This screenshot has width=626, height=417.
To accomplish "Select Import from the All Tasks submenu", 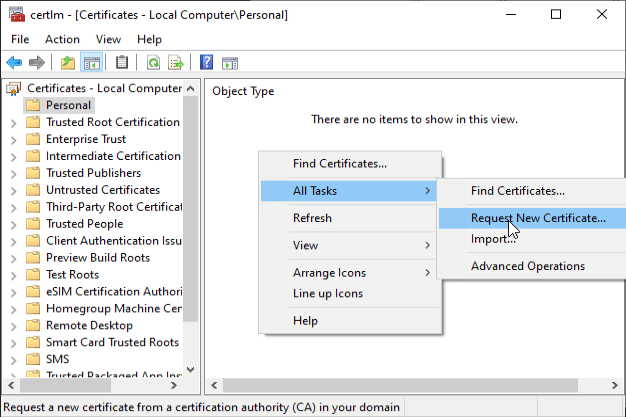I will (x=493, y=239).
